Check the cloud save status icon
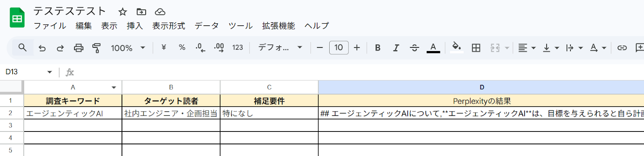 point(160,12)
